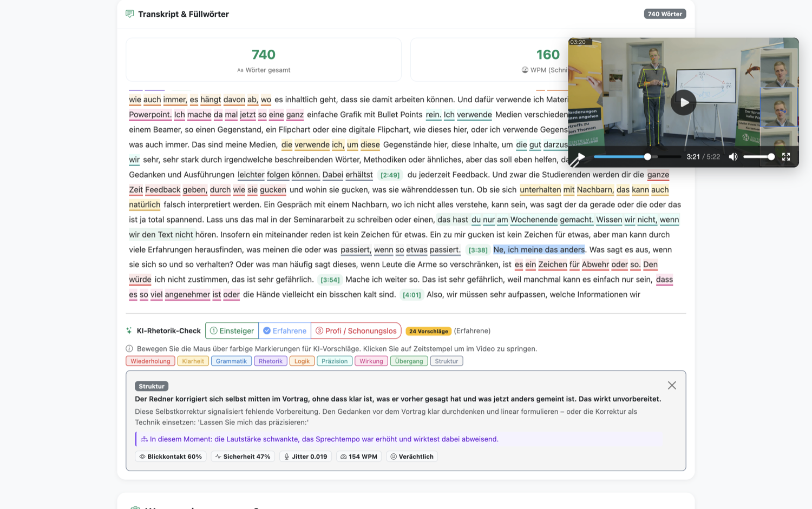
Task: Click highlighted phrase 'Ne, ich meine das anders'
Action: click(x=539, y=249)
